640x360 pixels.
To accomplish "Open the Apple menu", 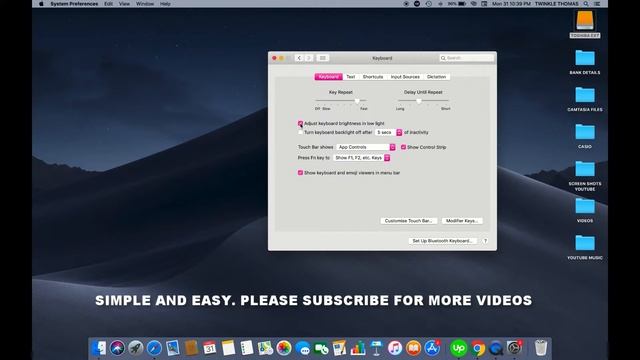I will (x=41, y=4).
